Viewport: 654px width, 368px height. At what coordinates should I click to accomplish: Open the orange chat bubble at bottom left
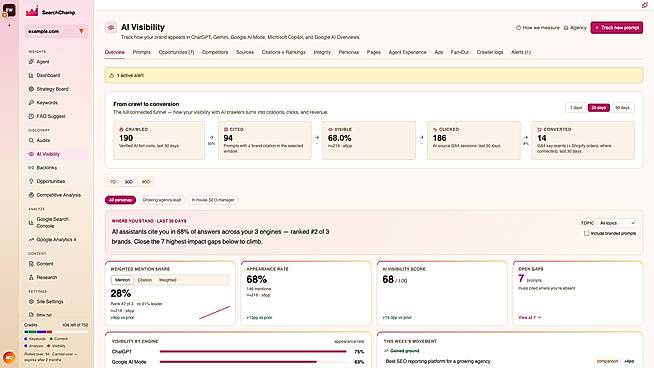click(9, 357)
